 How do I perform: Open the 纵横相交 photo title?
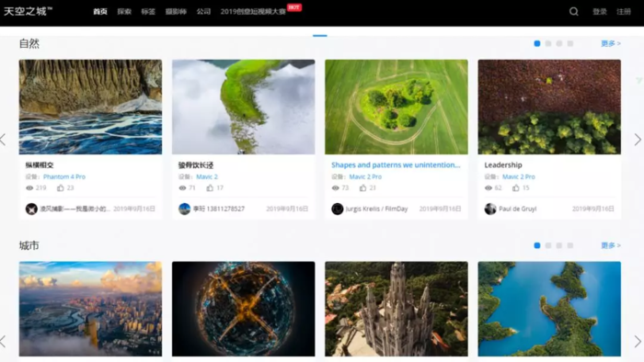[x=40, y=164]
